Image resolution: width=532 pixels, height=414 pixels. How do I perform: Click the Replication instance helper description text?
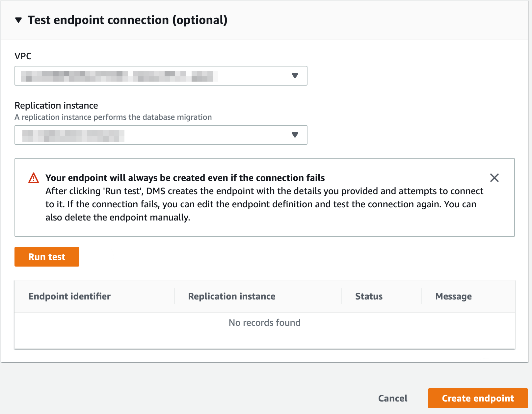(x=113, y=117)
